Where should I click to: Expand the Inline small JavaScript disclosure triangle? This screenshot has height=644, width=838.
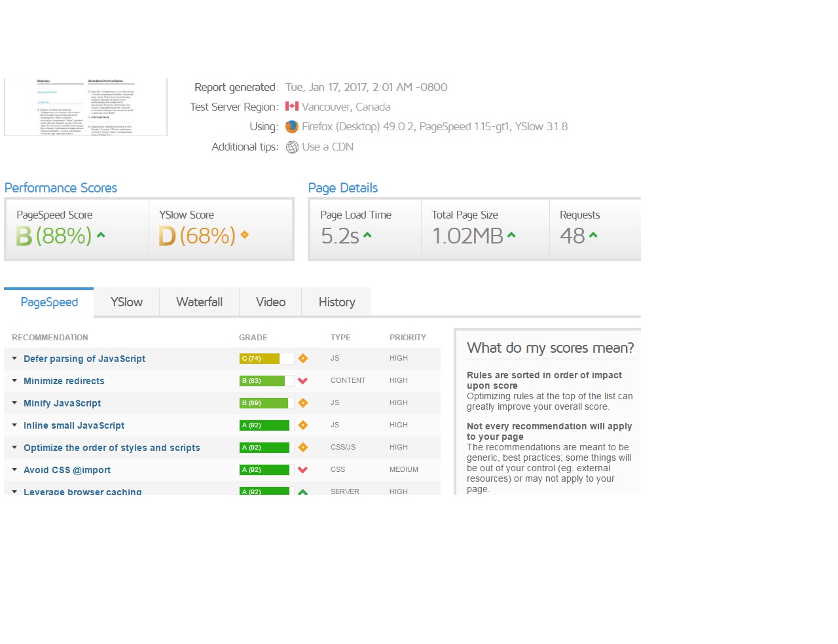coord(14,425)
